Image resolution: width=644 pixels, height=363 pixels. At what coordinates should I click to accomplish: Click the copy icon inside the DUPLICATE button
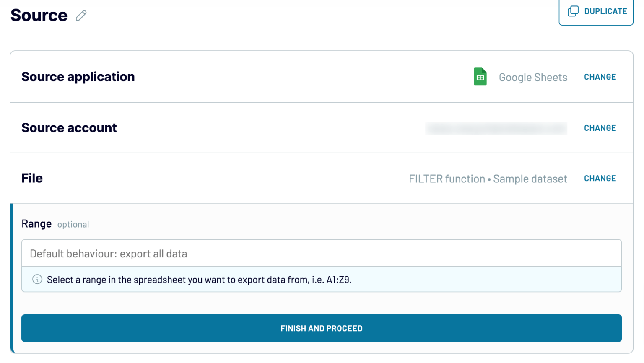pos(573,11)
